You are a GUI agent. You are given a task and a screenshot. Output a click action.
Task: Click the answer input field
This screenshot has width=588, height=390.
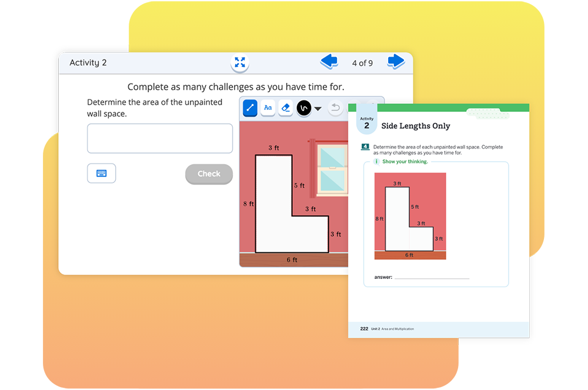160,138
